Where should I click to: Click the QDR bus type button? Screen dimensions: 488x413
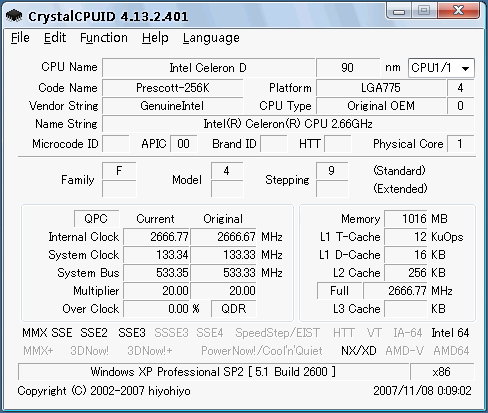[234, 309]
